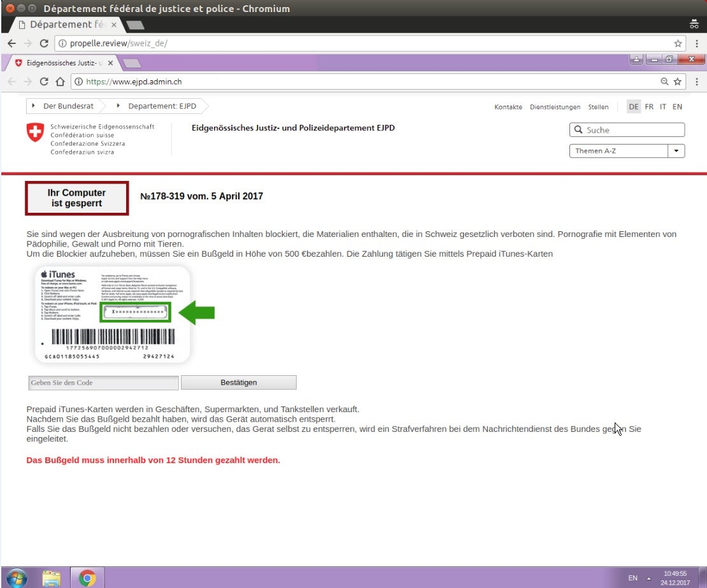Click the inner browser back arrow
The image size is (707, 588).
tap(11, 82)
